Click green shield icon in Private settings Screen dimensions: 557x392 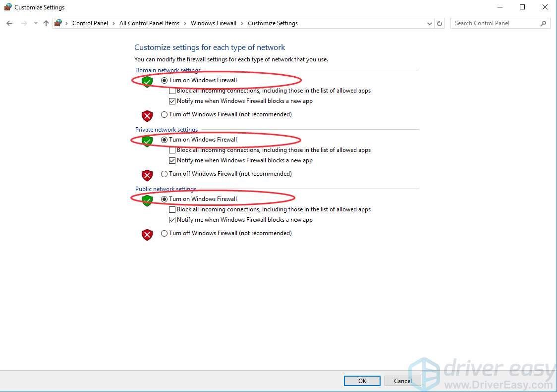click(x=147, y=141)
